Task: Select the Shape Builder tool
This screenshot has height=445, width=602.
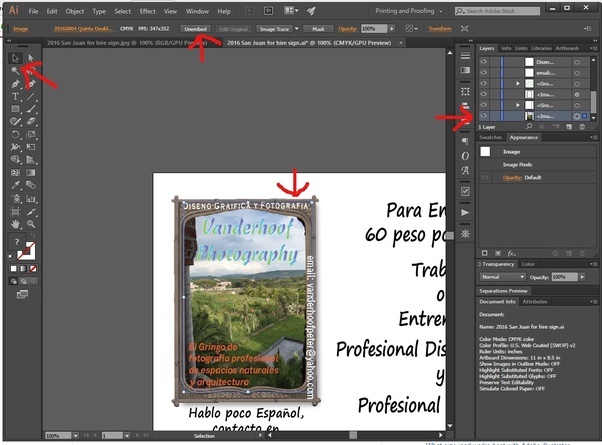Action: pyautogui.click(x=15, y=160)
